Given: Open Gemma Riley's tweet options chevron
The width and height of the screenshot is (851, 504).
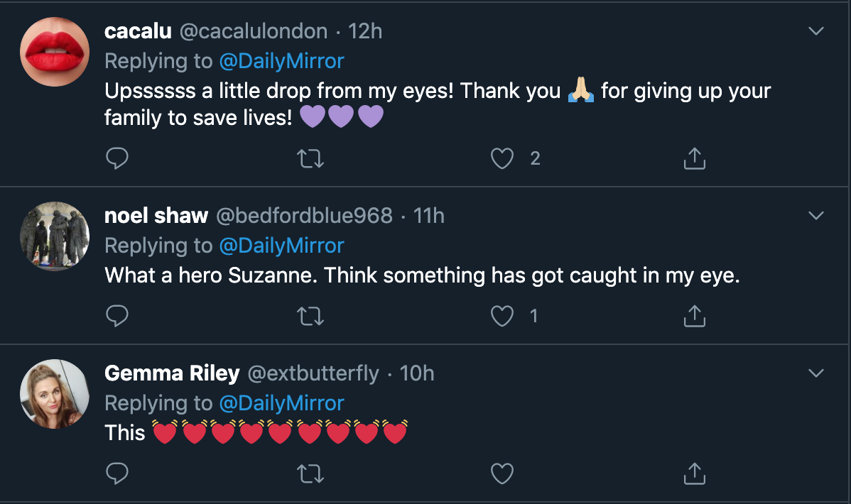Looking at the screenshot, I should click(817, 373).
